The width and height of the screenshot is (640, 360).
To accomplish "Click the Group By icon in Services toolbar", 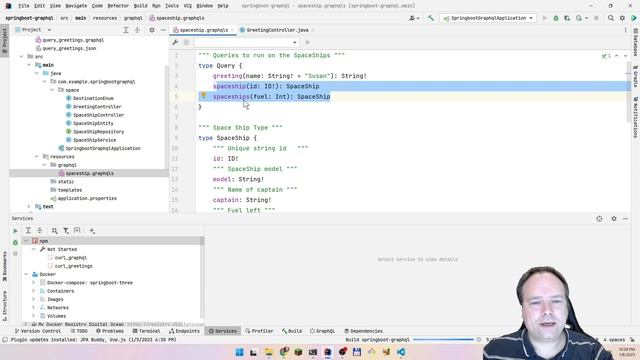I will click(x=54, y=231).
